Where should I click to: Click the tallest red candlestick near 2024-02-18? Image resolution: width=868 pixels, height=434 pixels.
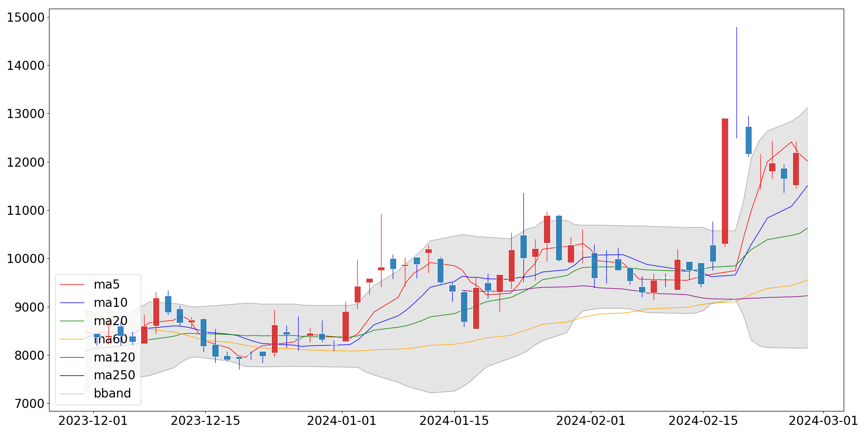(x=725, y=181)
